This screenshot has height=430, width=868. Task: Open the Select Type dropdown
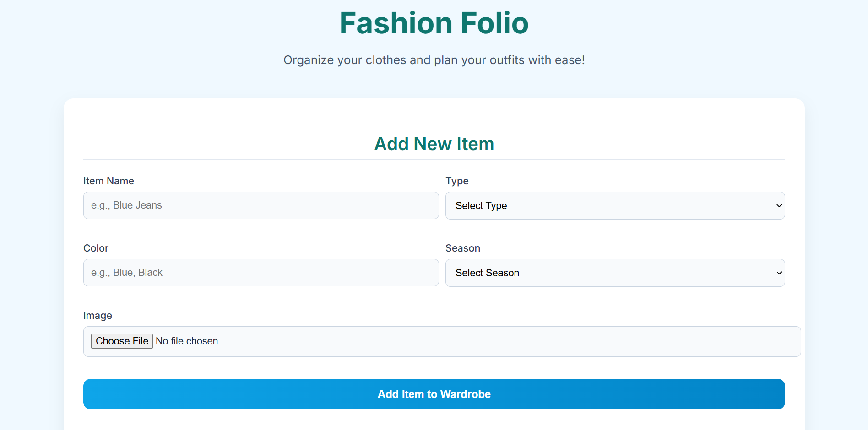click(x=615, y=205)
